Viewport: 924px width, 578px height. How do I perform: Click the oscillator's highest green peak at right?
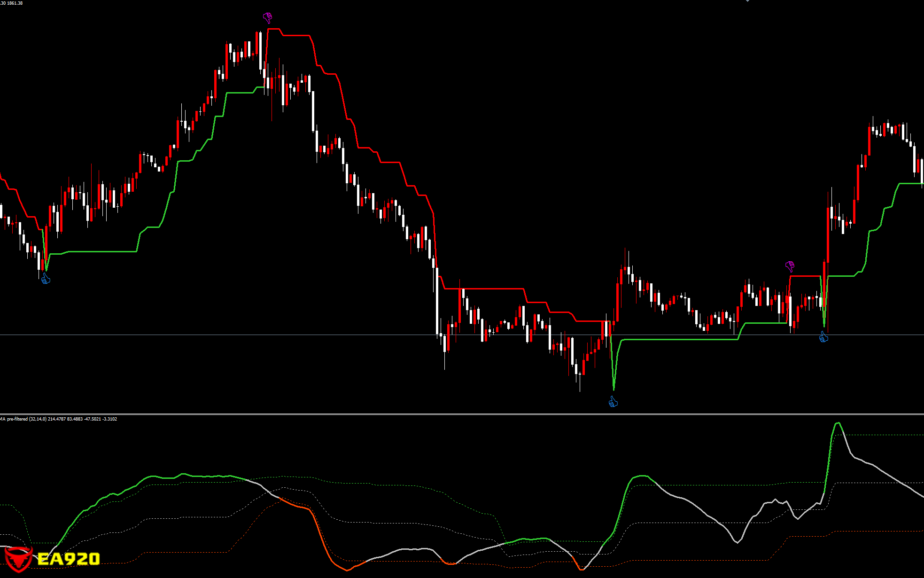(838, 423)
